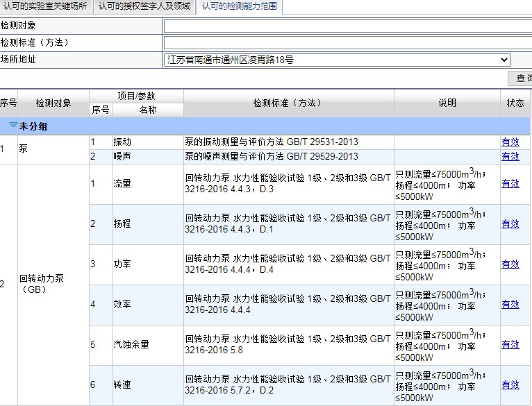
Task: Click standard text ending 4.4.3，D.3
Action: pos(288,183)
